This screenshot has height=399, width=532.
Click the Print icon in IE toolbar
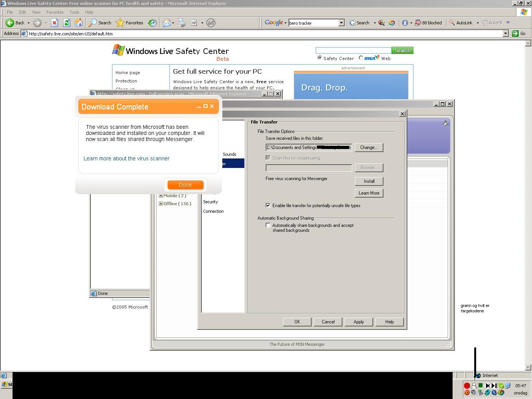point(182,23)
